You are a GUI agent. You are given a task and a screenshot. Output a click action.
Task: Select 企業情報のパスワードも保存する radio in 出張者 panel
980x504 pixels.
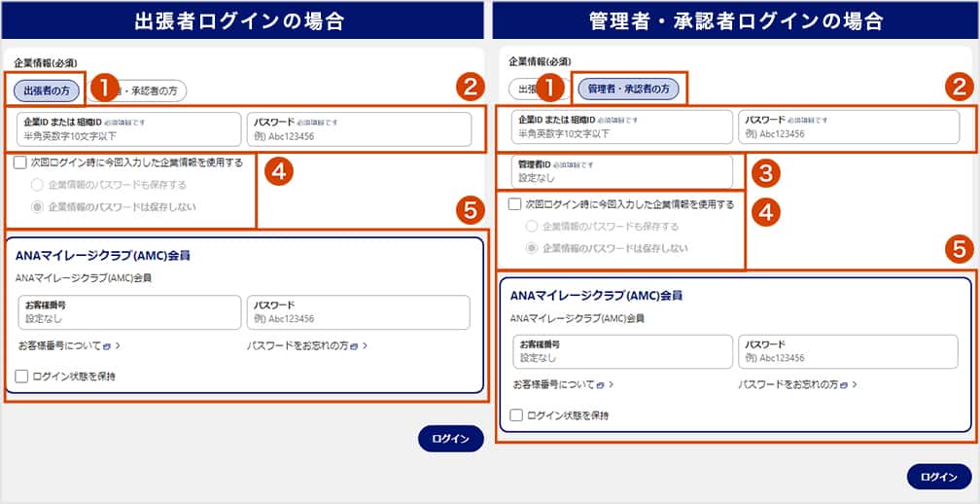point(38,184)
